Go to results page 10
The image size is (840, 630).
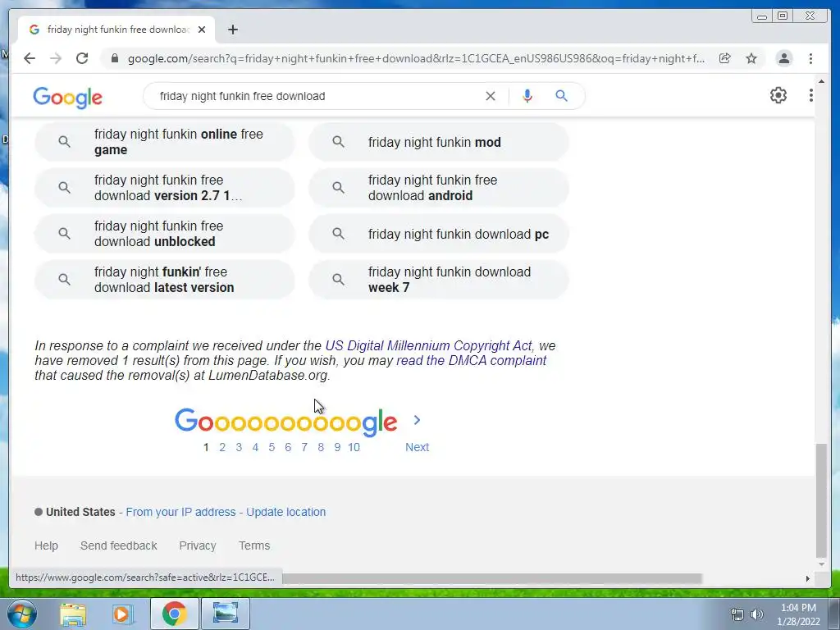pos(354,447)
